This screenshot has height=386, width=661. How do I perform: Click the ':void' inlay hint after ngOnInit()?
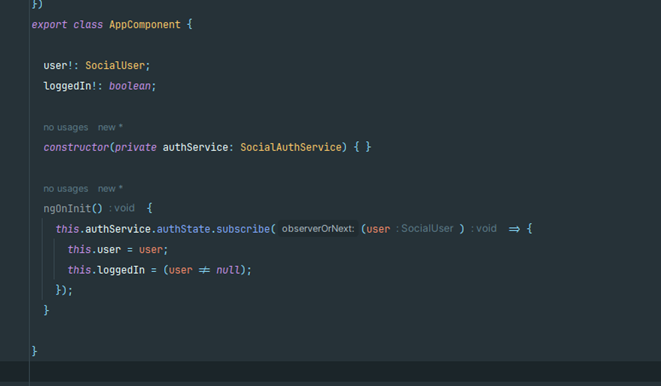[x=122, y=208]
